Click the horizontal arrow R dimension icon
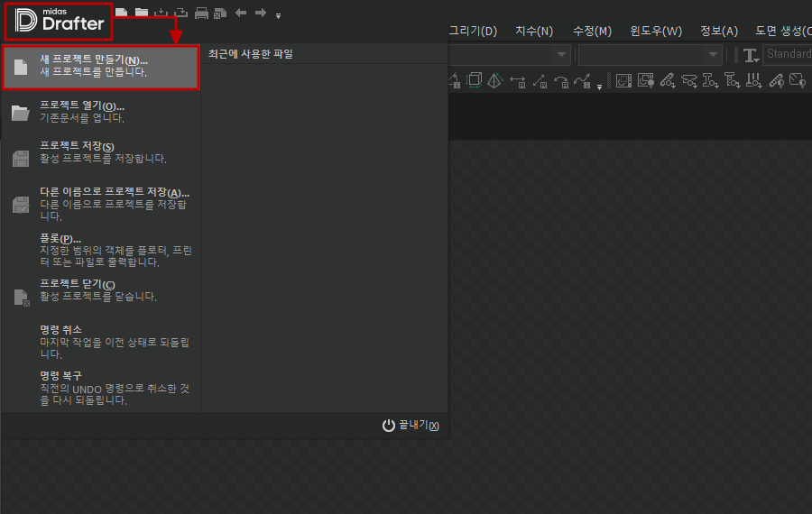812x514 pixels. point(517,81)
